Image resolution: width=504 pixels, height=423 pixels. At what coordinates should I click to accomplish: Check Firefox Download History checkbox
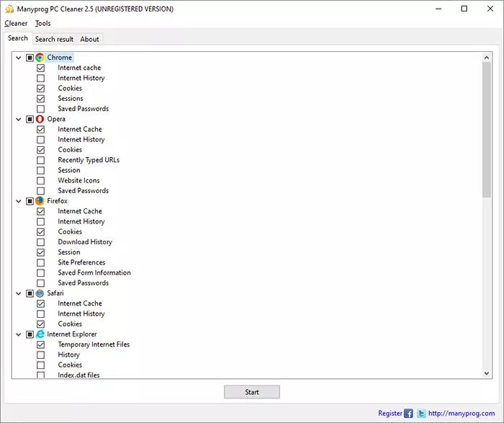[x=40, y=242]
